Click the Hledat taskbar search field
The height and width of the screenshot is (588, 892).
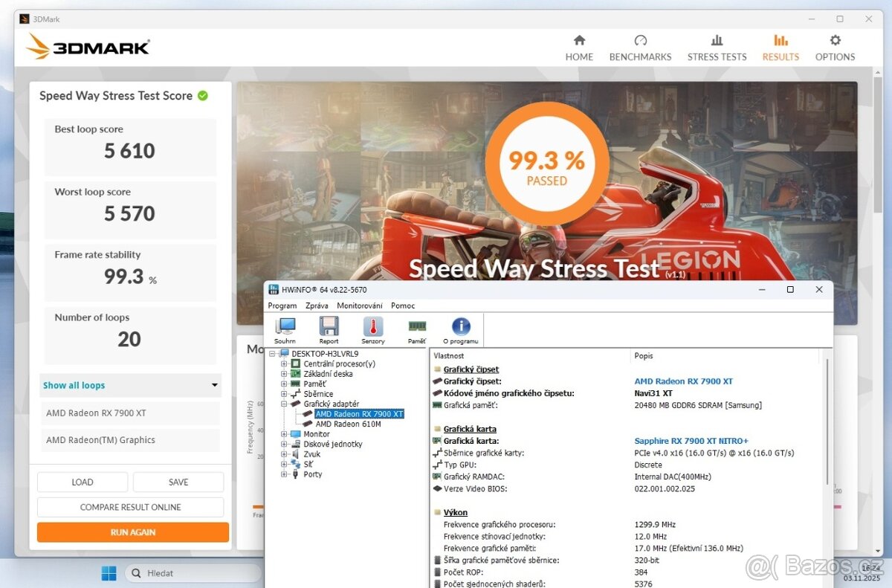(x=193, y=573)
